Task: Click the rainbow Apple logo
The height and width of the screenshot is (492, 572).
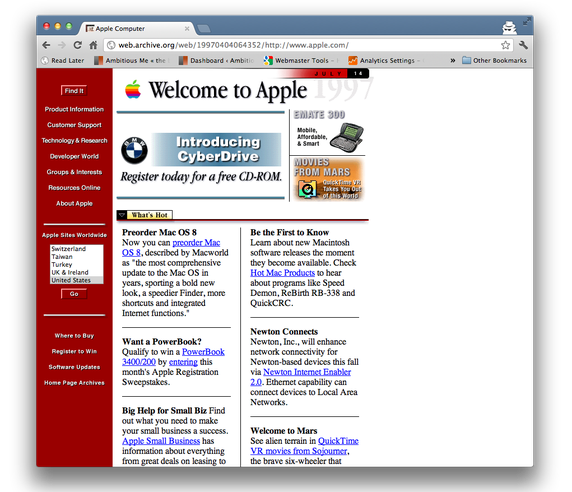Action: [x=133, y=89]
